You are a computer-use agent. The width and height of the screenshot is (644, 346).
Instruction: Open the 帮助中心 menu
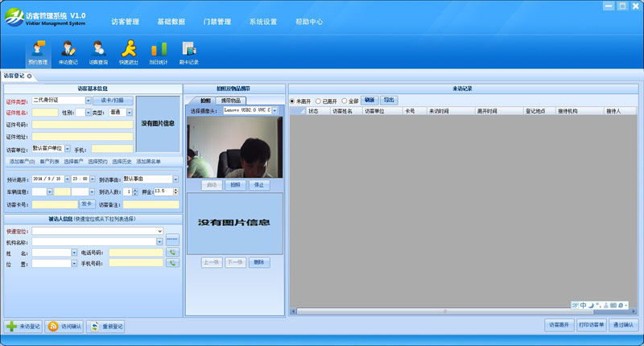(x=309, y=22)
